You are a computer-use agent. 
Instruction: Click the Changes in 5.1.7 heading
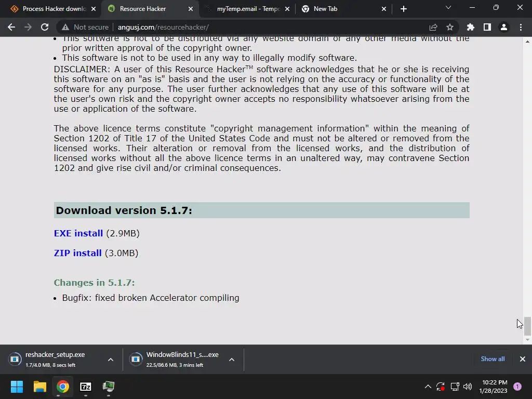point(95,283)
